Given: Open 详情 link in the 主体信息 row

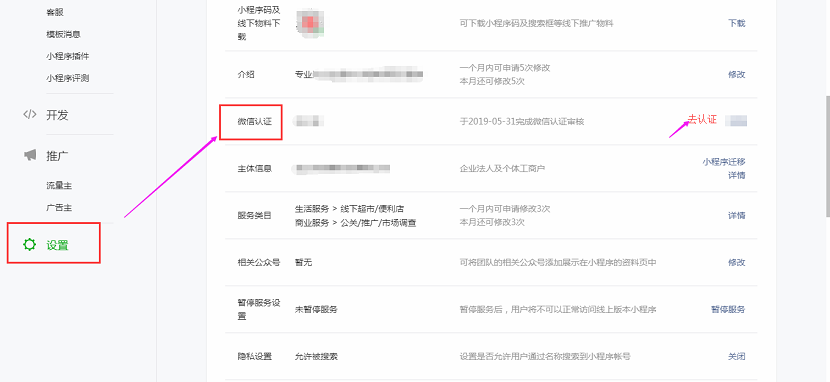Looking at the screenshot, I should point(736,175).
